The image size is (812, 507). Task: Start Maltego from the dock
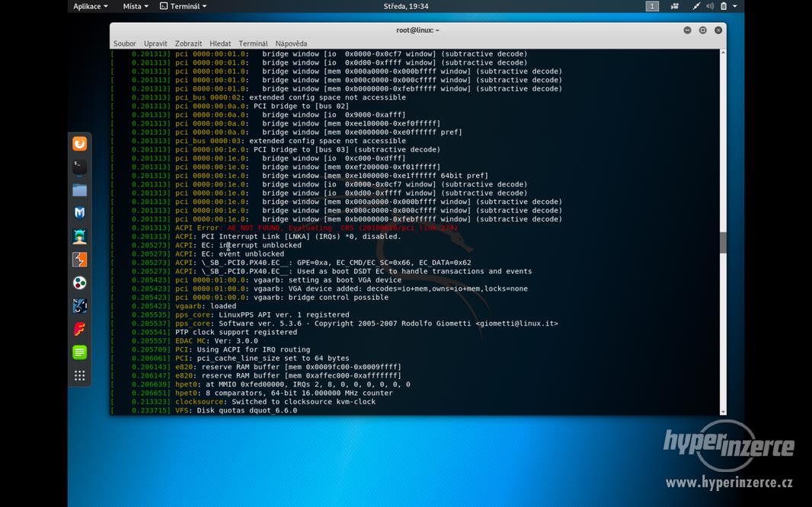[x=79, y=236]
